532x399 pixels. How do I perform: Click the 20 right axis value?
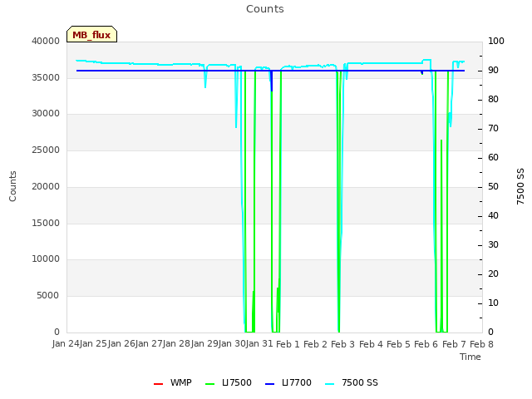tap(493, 274)
